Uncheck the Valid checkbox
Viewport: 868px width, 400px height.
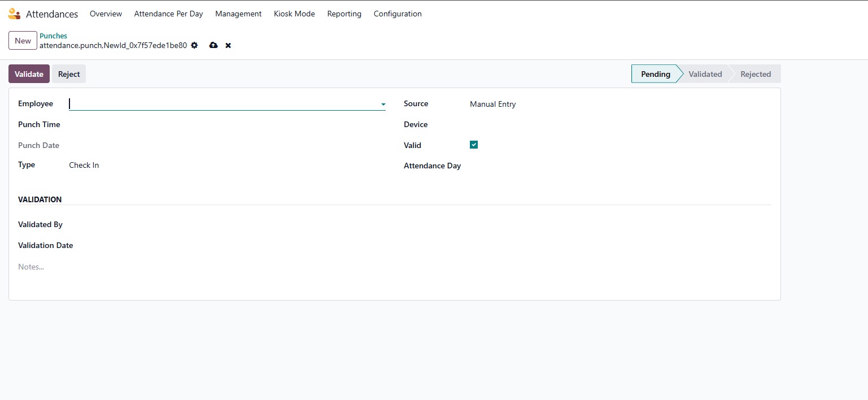474,145
